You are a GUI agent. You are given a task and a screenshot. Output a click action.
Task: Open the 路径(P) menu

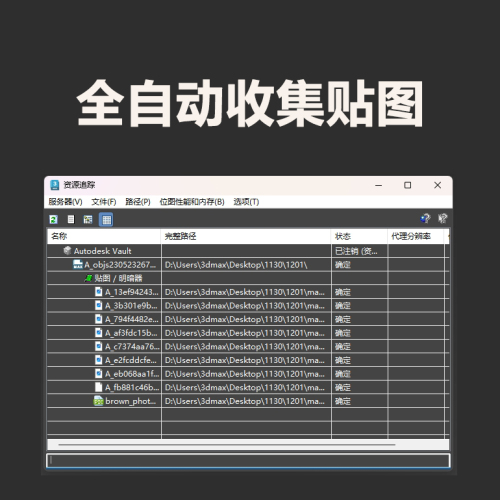(138, 202)
